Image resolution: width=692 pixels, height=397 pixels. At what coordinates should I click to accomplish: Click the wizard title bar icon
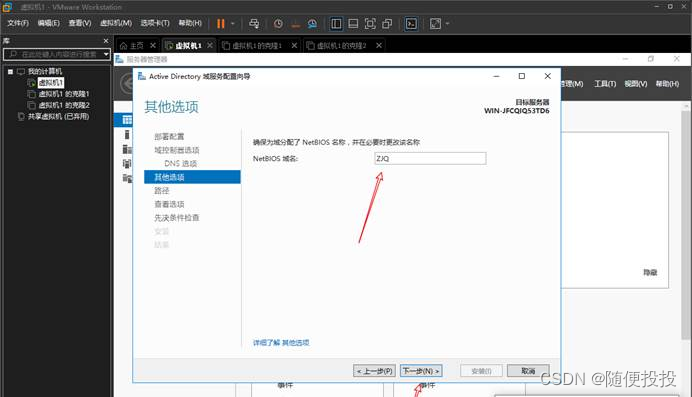tap(142, 76)
